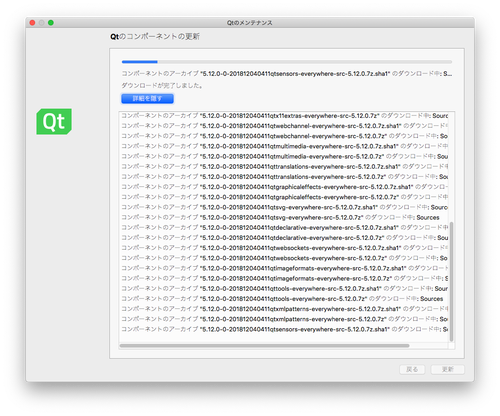The image size is (500, 416).
Task: Close the Qtのメンテナンス window with red button
Action: [x=32, y=23]
